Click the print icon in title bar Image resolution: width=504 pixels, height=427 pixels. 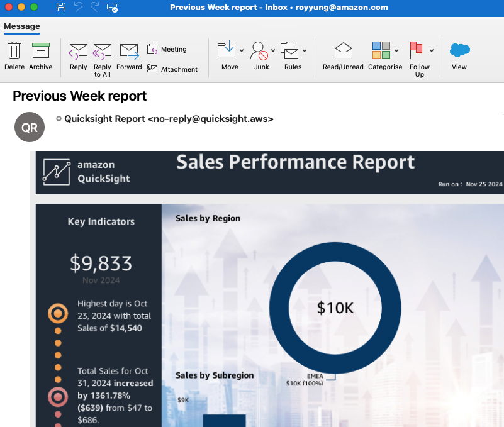112,8
